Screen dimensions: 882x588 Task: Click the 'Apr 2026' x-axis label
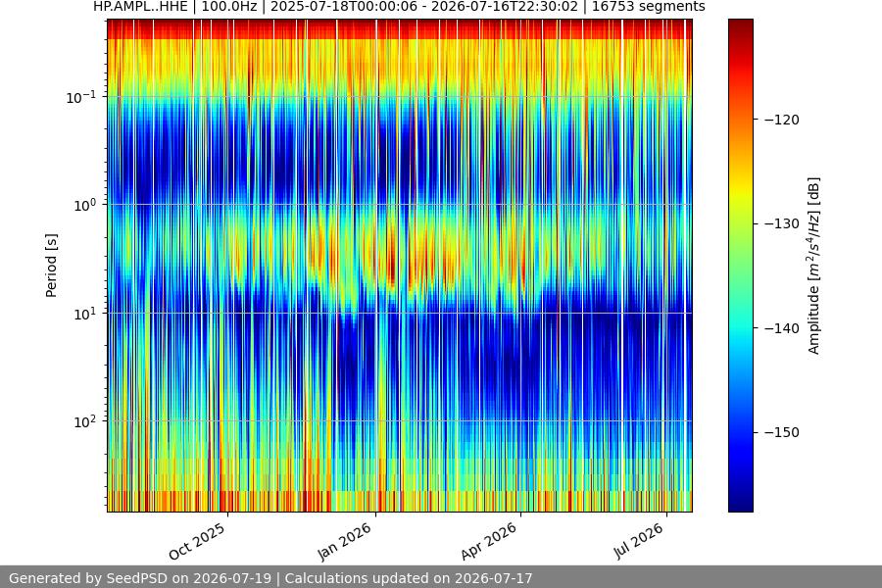pyautogui.click(x=489, y=541)
